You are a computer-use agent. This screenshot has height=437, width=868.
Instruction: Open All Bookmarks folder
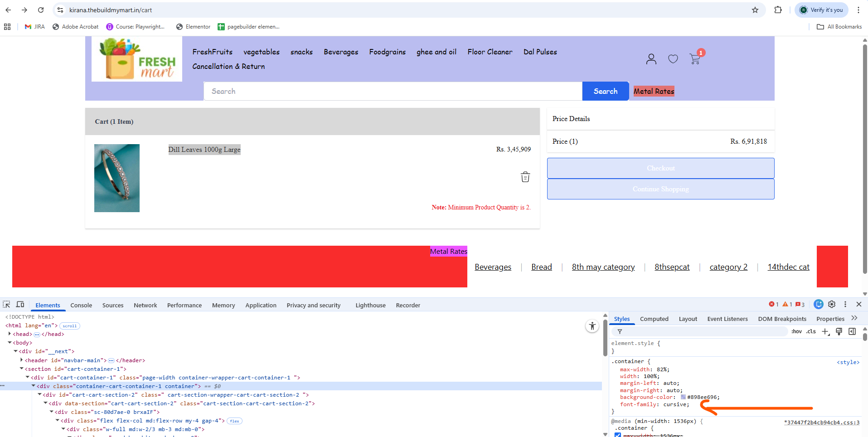click(x=839, y=27)
